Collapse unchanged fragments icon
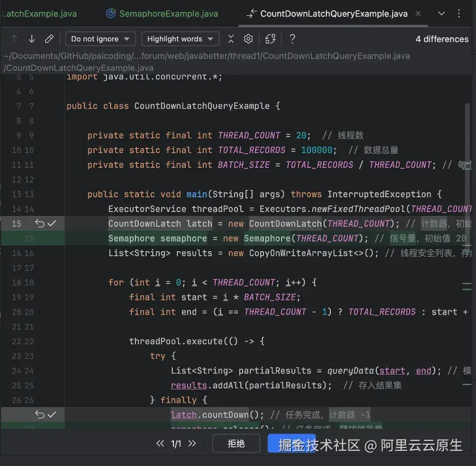This screenshot has width=476, height=466. (231, 39)
